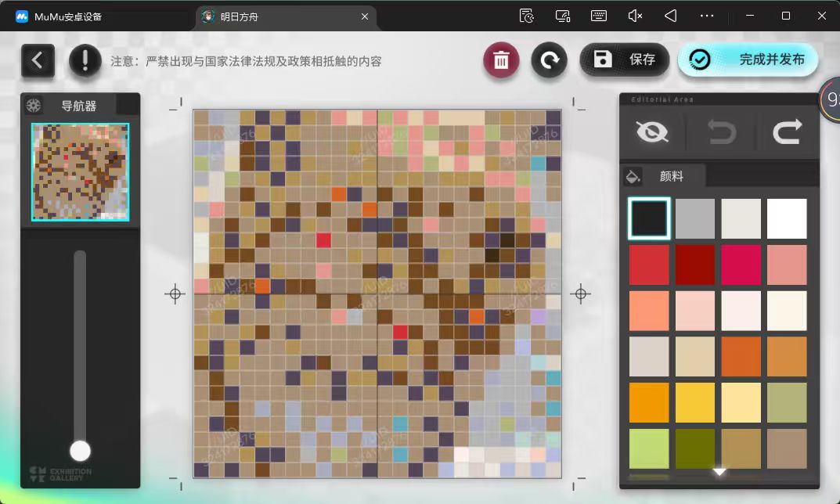Adjust the zoom slider handle

pos(81,451)
